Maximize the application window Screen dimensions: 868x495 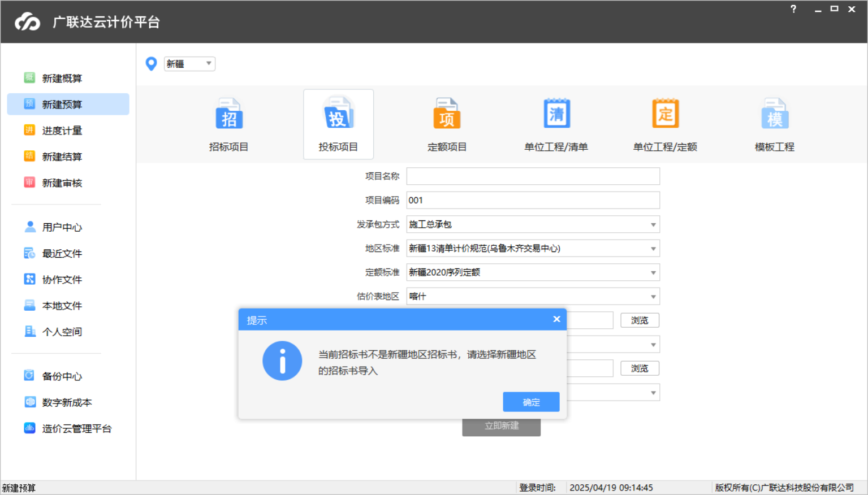(834, 9)
